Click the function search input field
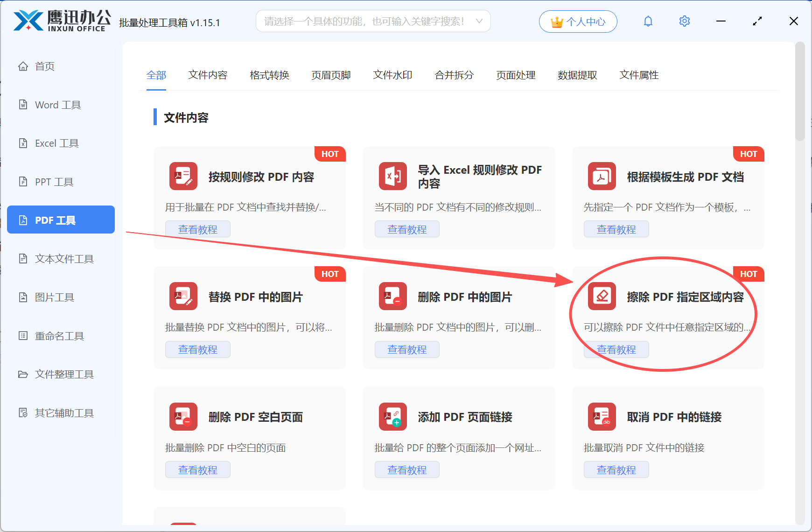The height and width of the screenshot is (532, 812). click(373, 21)
